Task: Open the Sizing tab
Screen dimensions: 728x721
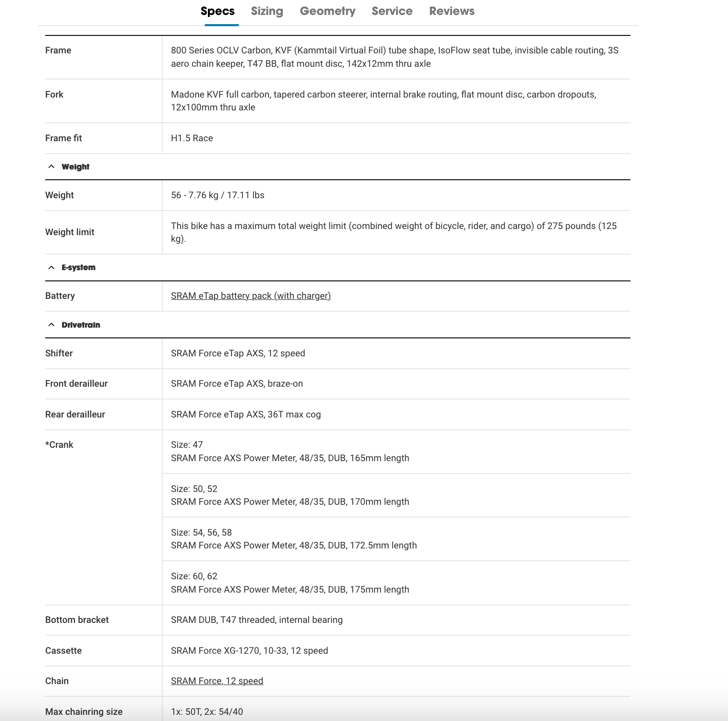Action: [x=267, y=11]
